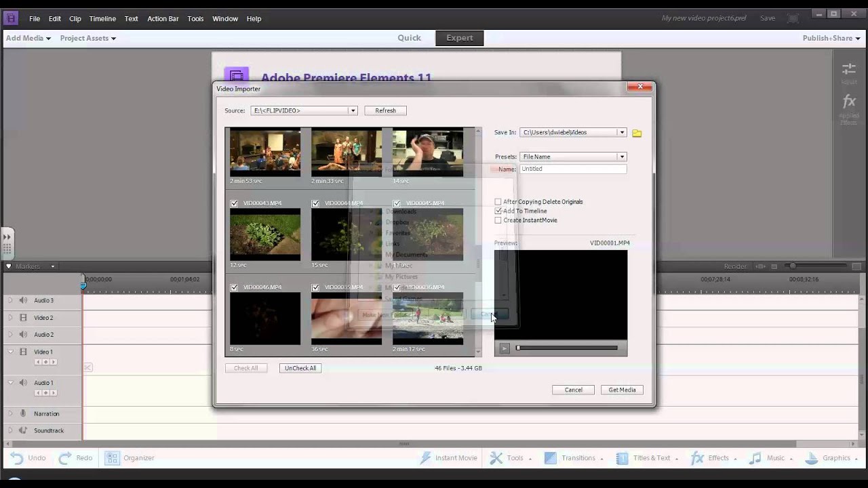Open the Markers dropdown

pyautogui.click(x=52, y=266)
